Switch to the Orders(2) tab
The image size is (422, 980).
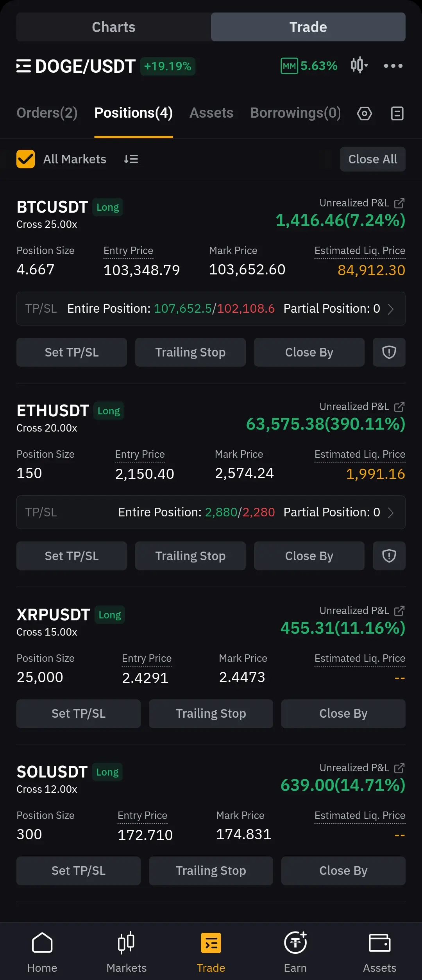click(x=47, y=113)
